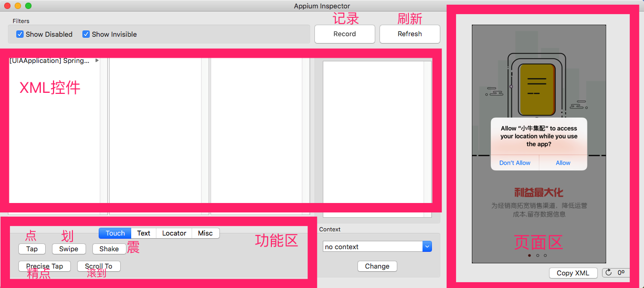
Task: Tap Allow in the location alert
Action: [563, 163]
